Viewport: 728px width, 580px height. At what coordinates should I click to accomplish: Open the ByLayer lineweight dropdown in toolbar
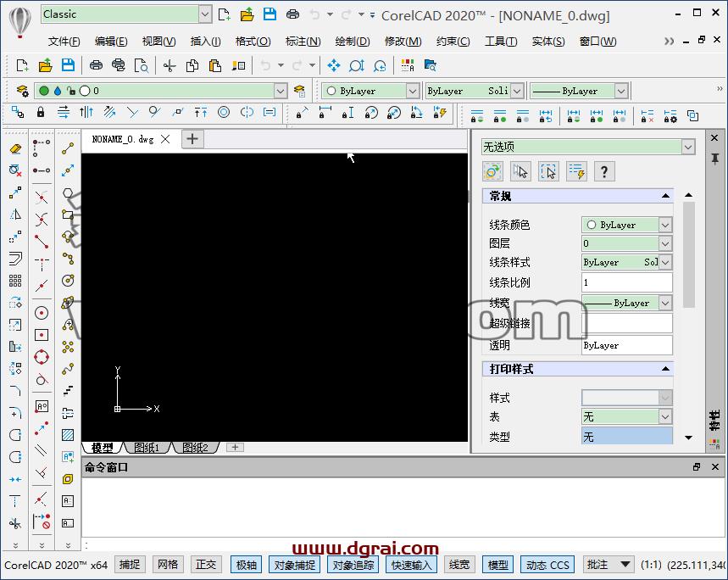click(621, 91)
